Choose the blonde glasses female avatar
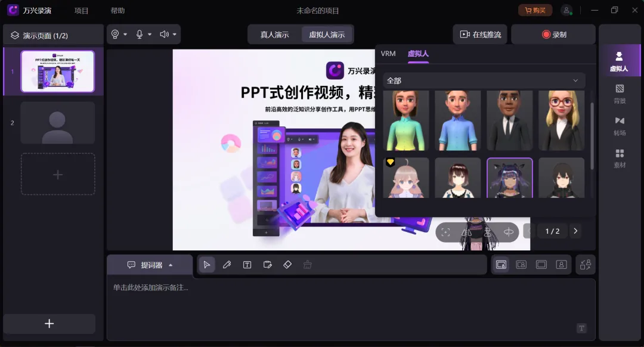 pyautogui.click(x=562, y=120)
